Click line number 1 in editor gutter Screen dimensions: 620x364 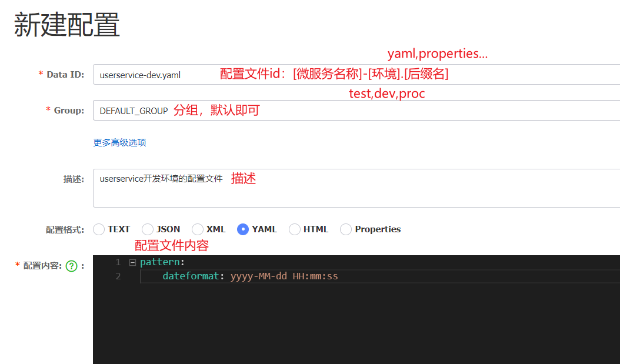118,262
